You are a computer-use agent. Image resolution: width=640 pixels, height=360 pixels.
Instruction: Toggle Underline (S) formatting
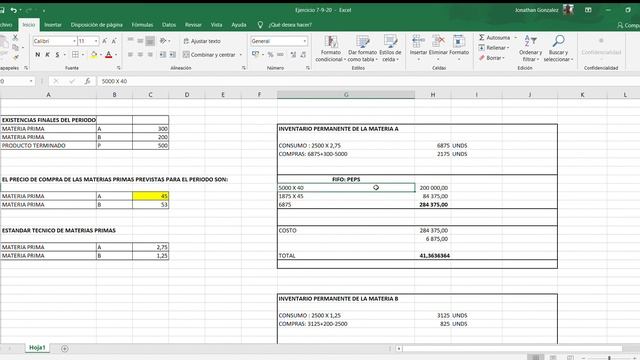[x=57, y=55]
